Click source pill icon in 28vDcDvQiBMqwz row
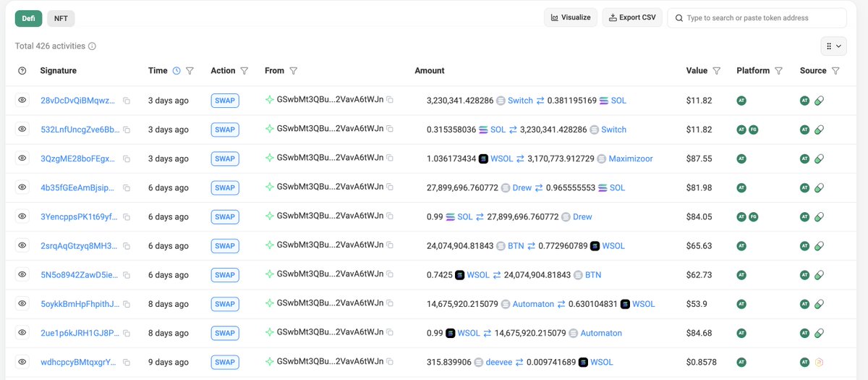The image size is (868, 380). 819,101
